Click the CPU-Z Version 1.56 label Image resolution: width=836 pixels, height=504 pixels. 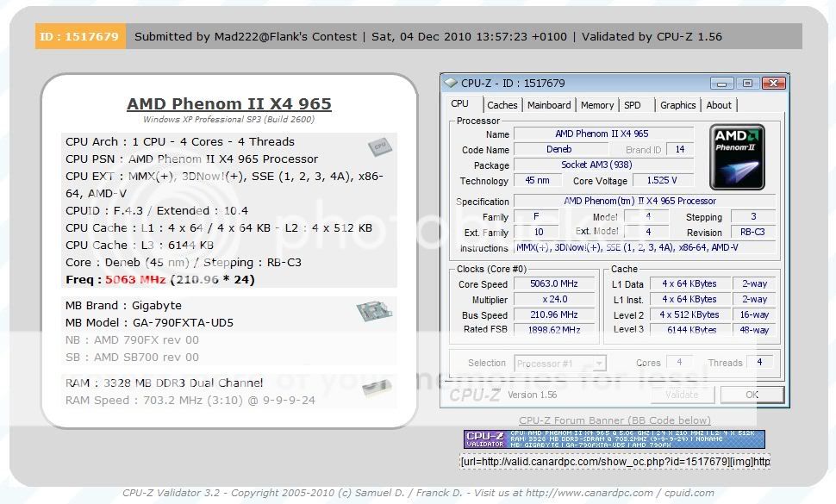point(532,395)
